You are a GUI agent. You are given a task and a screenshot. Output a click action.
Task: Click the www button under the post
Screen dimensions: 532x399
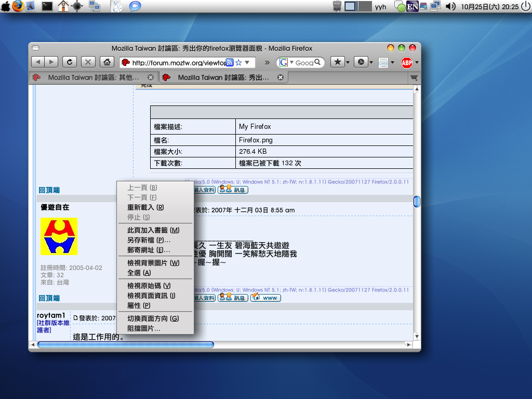265,298
